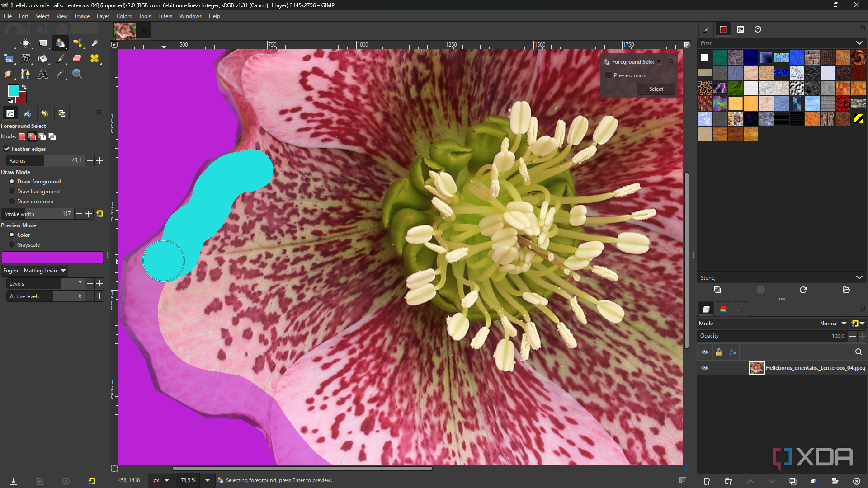Click the magenta preview color bar

[x=52, y=257]
